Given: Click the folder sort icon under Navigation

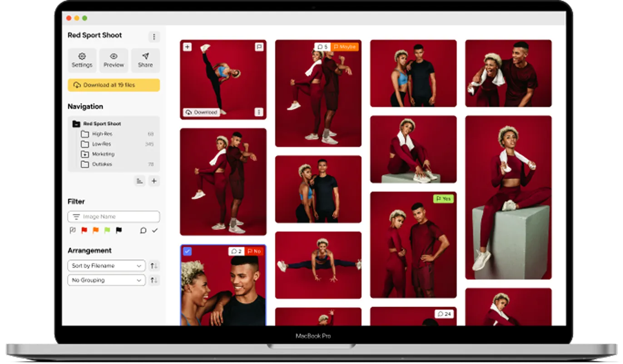Looking at the screenshot, I should tap(140, 181).
